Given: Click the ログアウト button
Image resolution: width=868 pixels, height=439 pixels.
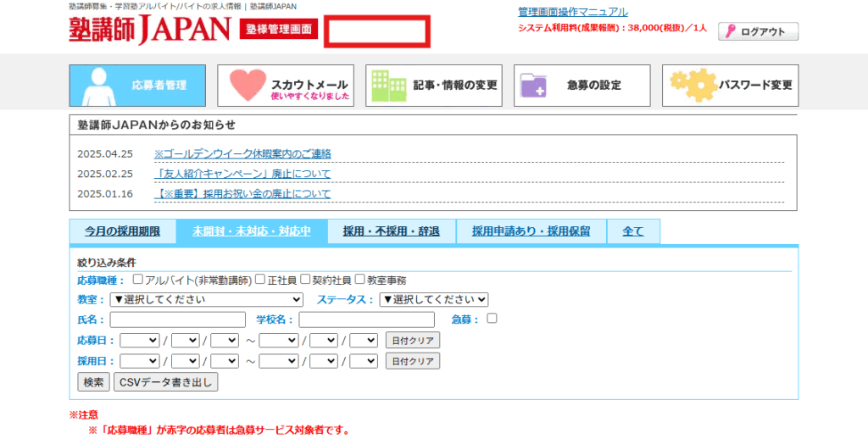Looking at the screenshot, I should tap(759, 31).
